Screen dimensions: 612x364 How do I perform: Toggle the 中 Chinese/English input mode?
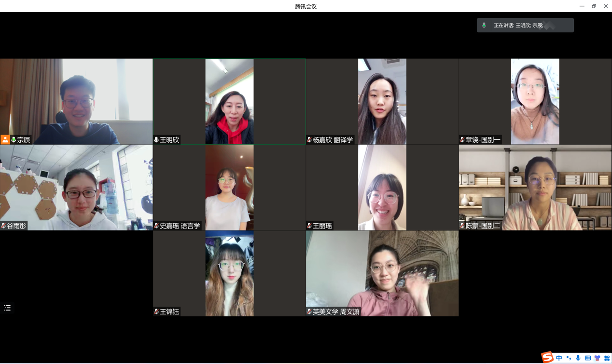pos(559,358)
